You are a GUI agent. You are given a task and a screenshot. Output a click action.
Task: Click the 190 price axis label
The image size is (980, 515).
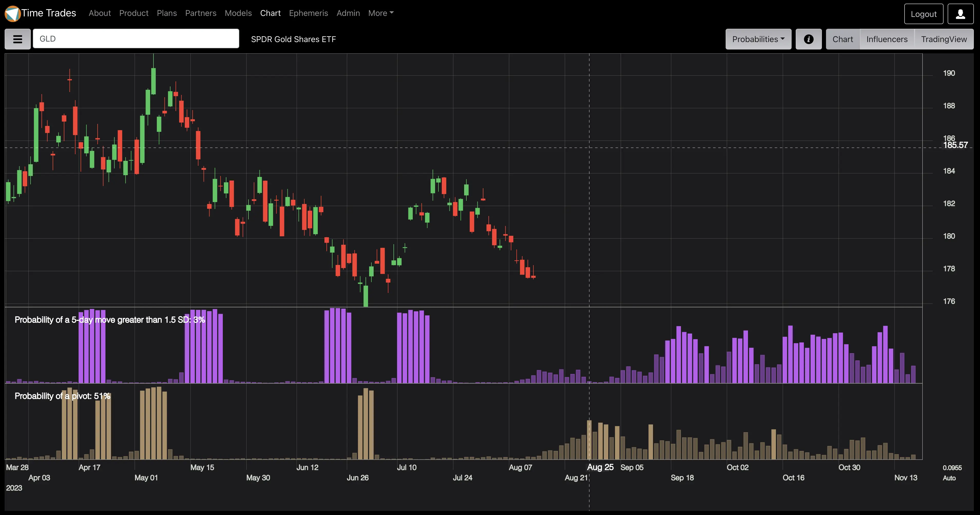tap(949, 73)
